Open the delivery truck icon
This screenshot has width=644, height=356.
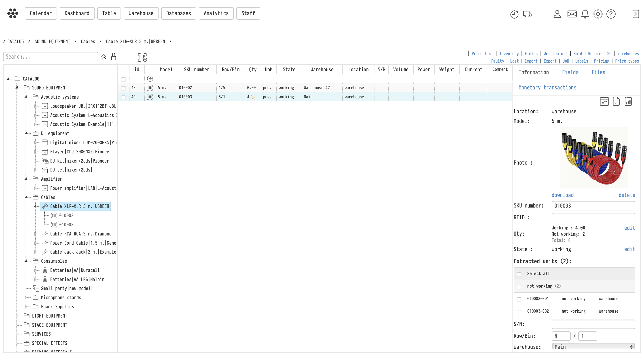pyautogui.click(x=527, y=14)
